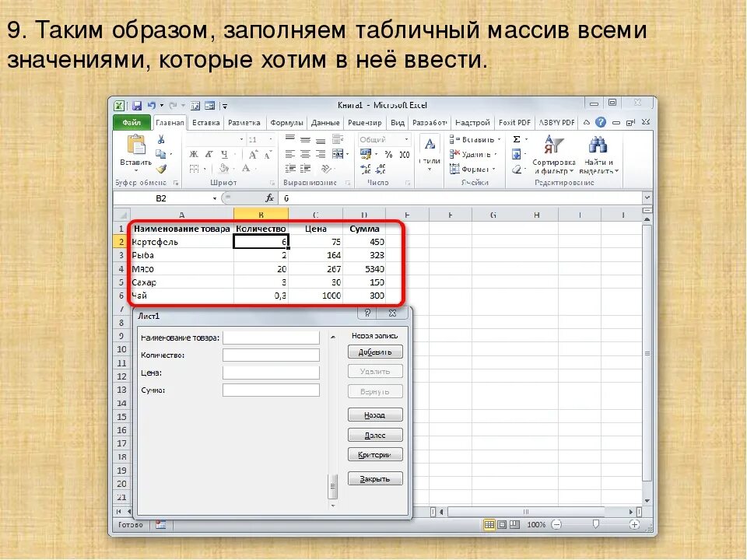The image size is (747, 560).
Task: Click the increase decimal icon
Action: point(366,169)
